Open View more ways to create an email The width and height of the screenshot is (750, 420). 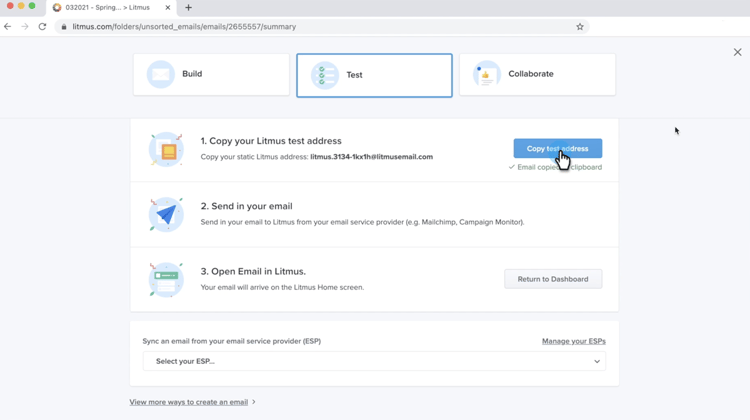pyautogui.click(x=188, y=402)
